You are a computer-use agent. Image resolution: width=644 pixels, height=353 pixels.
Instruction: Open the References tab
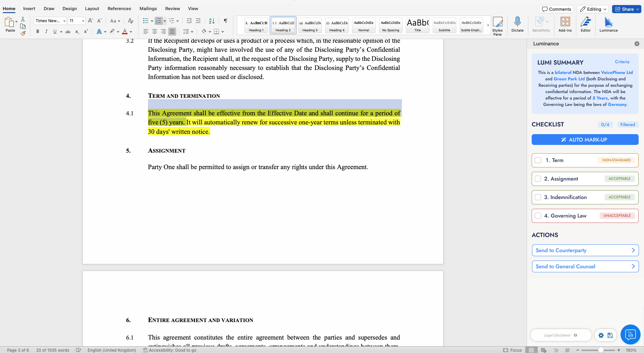point(119,8)
